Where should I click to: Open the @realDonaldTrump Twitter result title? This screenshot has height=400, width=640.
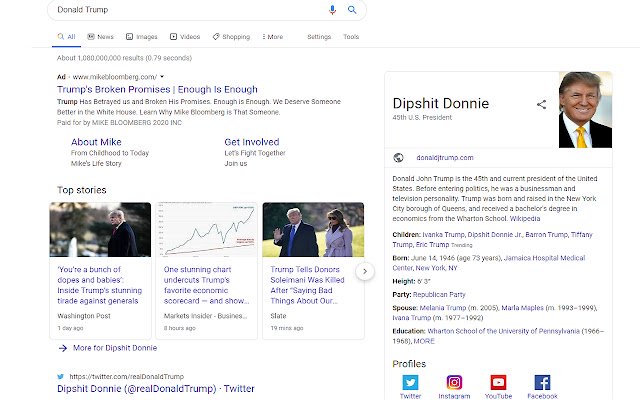[156, 389]
